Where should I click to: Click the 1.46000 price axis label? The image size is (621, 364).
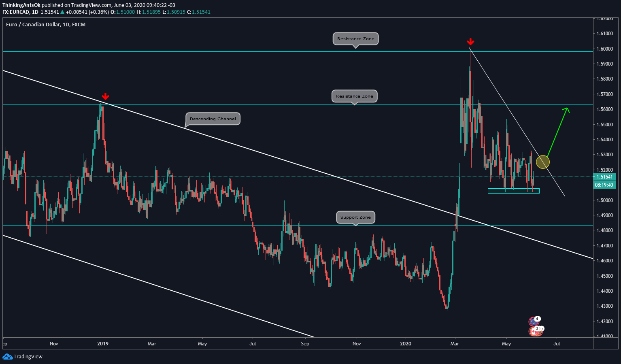coord(604,261)
